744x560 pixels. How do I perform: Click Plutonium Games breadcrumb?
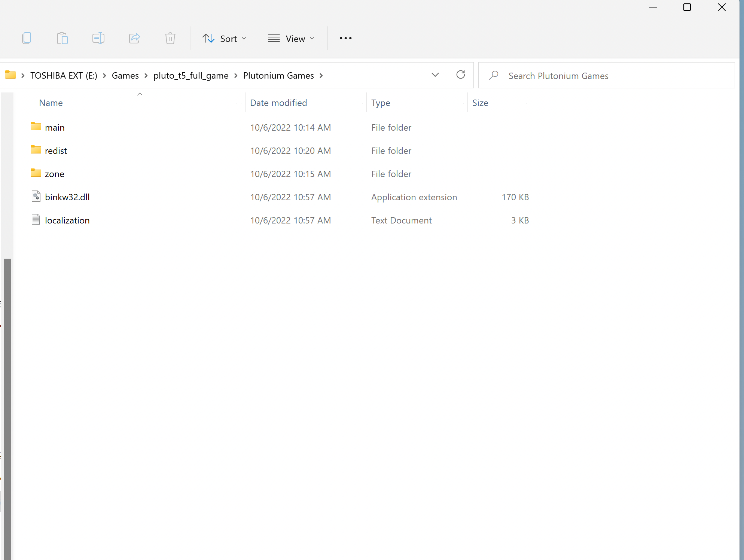click(278, 76)
